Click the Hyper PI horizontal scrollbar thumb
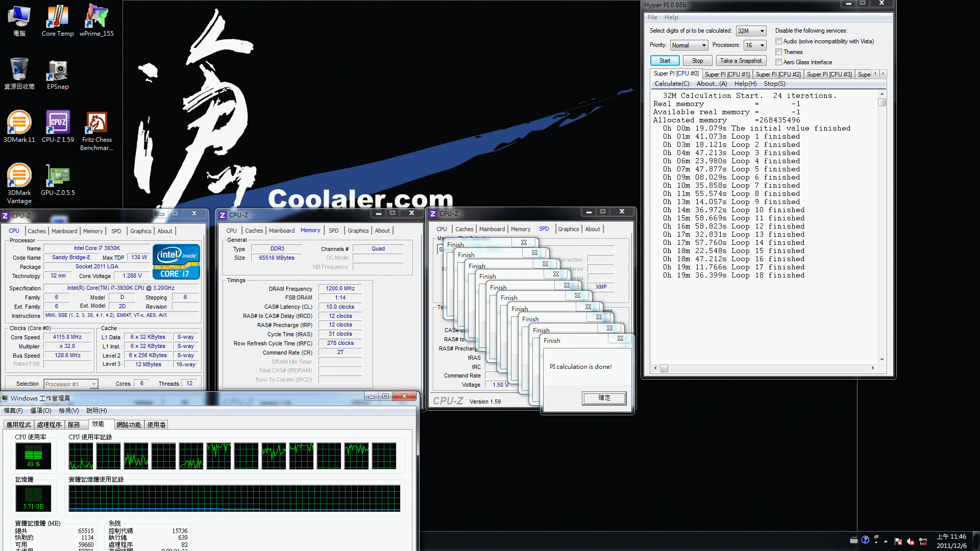Viewport: 980px width, 551px height. [x=664, y=368]
